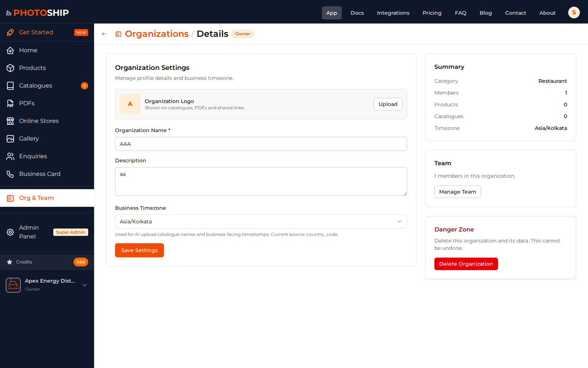588x368 pixels.
Task: Open the About page
Action: pos(548,13)
